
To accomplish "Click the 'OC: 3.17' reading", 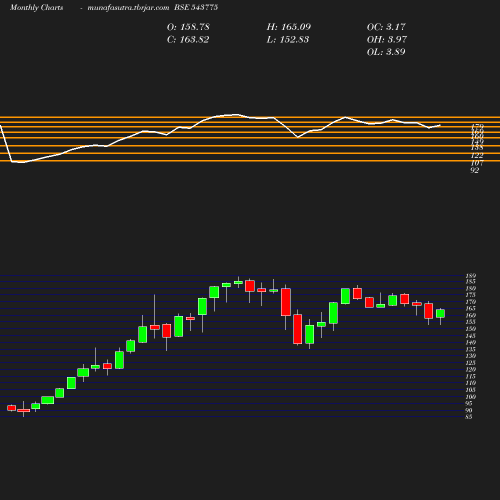I will pos(386,27).
